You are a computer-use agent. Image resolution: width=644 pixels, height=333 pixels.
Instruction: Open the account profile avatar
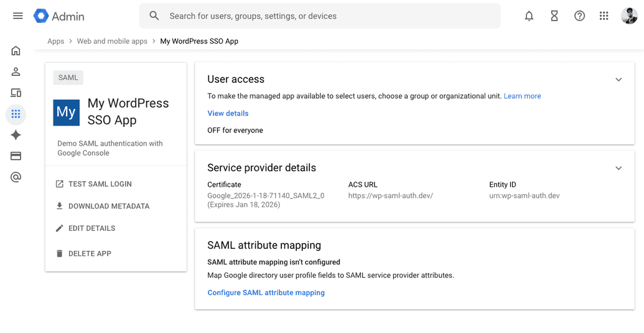point(629,16)
